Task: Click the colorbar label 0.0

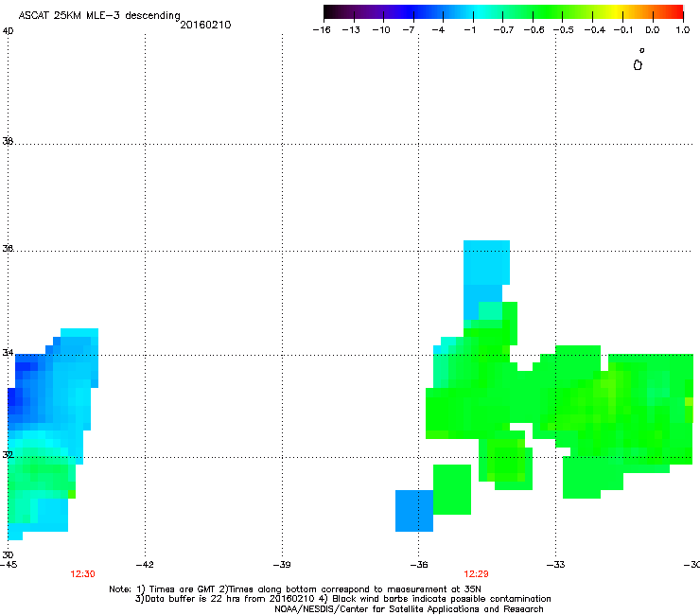Action: [x=653, y=30]
